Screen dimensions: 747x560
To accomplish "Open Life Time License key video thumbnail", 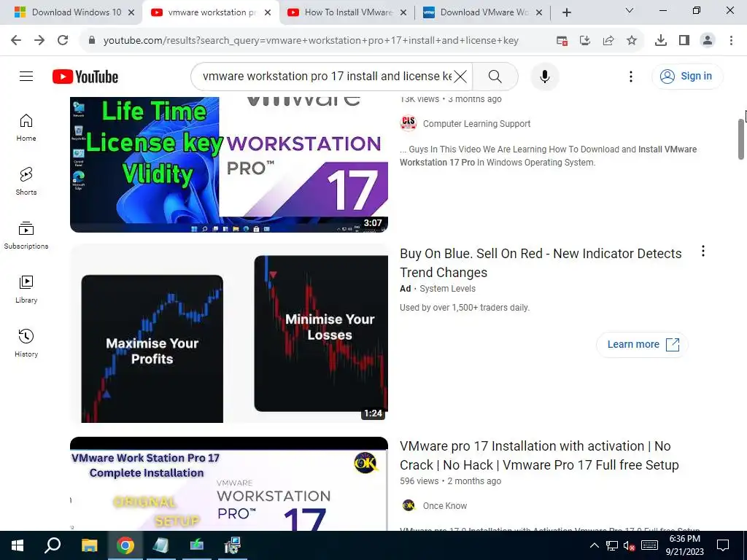I will 228,165.
